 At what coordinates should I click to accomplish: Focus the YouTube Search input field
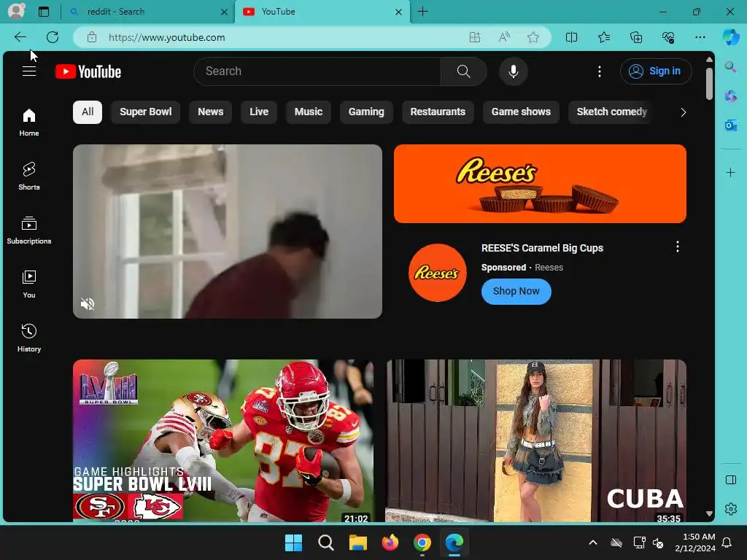click(317, 71)
